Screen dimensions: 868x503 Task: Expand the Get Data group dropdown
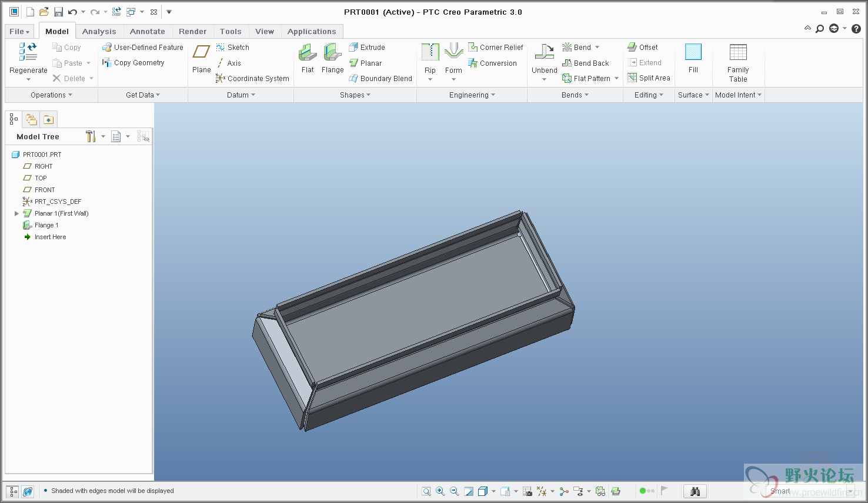pyautogui.click(x=143, y=95)
